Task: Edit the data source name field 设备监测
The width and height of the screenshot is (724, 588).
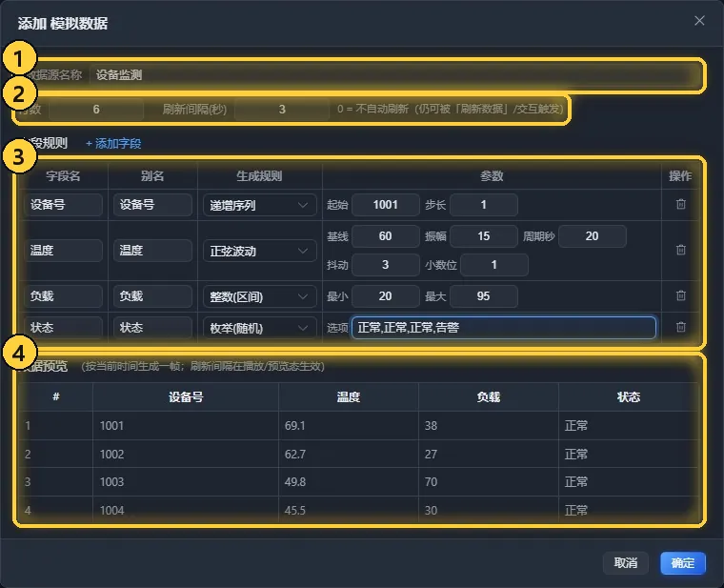Action: tap(392, 75)
